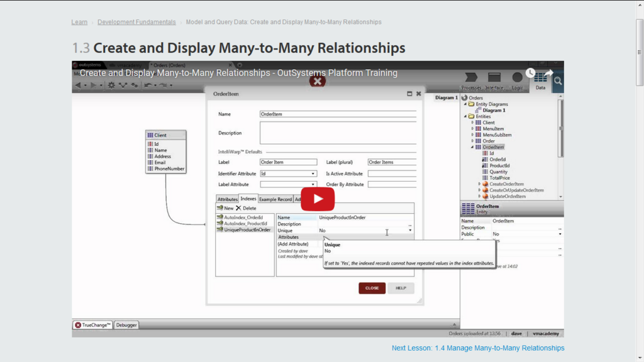644x362 pixels.
Task: Open the Unique property dropdown arrow
Action: [410, 231]
